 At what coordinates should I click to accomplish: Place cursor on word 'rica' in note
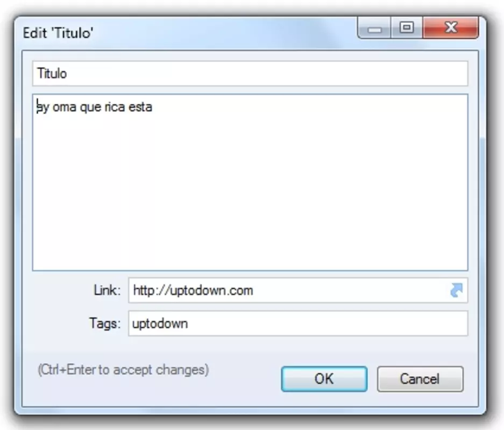coord(115,107)
